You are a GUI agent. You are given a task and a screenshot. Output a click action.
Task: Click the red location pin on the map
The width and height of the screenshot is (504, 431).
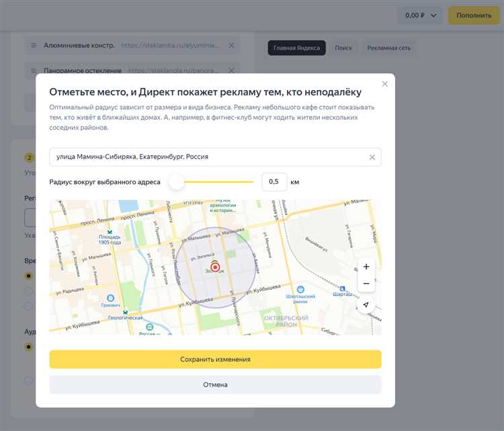(x=215, y=266)
